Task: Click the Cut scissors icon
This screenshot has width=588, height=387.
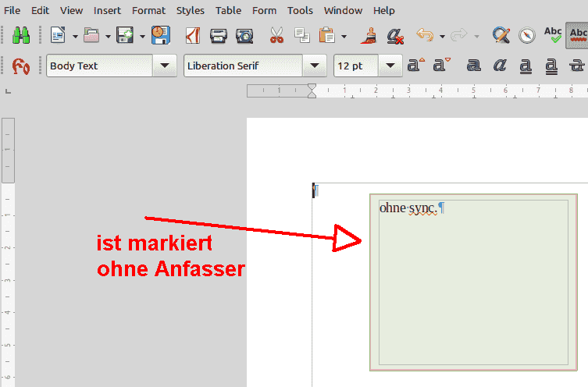Action: tap(276, 35)
